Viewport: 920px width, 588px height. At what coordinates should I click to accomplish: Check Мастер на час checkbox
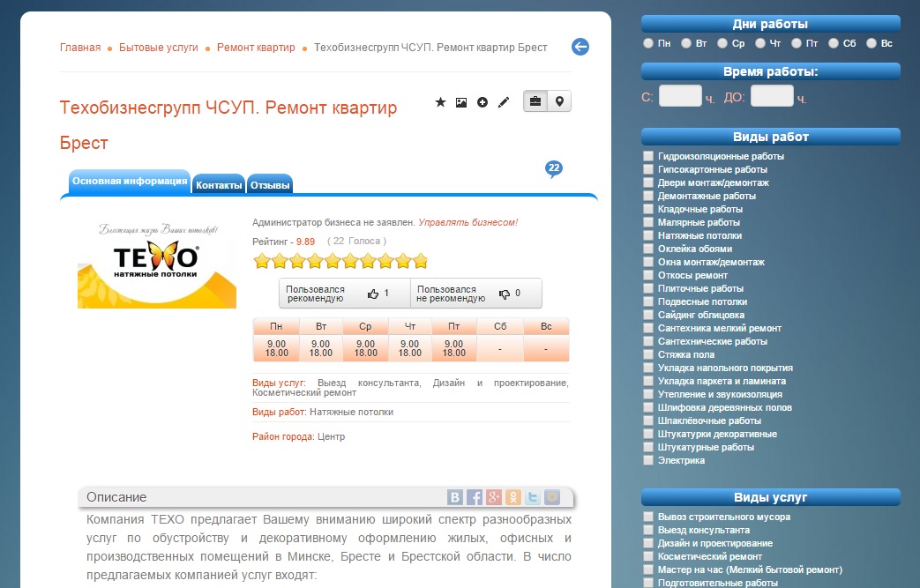tap(647, 569)
